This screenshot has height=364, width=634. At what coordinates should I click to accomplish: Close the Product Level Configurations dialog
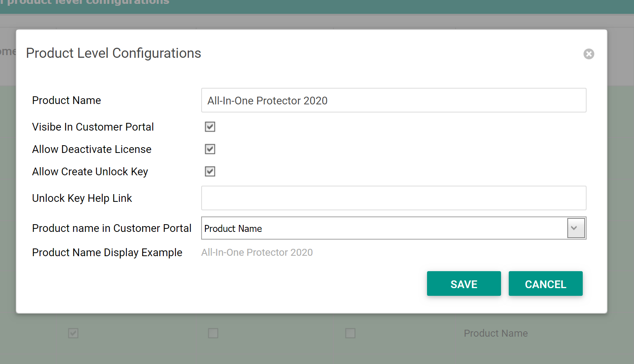589,54
